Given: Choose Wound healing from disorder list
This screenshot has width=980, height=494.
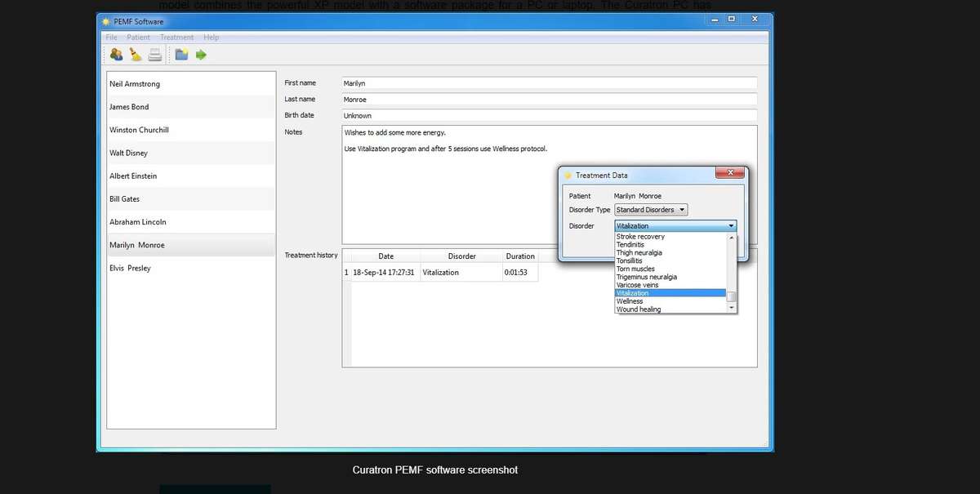Looking at the screenshot, I should tap(670, 309).
